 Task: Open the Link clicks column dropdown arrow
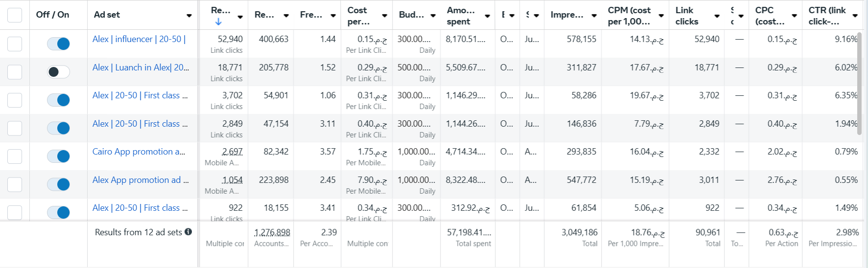pyautogui.click(x=717, y=16)
